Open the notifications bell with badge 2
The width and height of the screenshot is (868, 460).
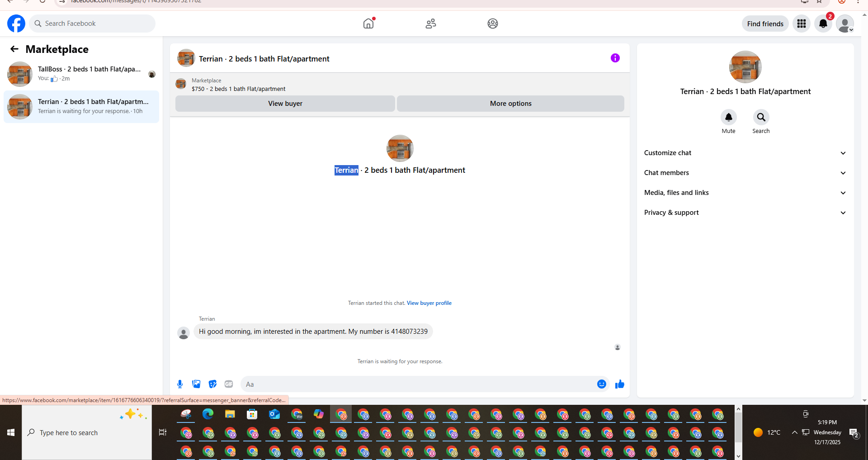(823, 24)
